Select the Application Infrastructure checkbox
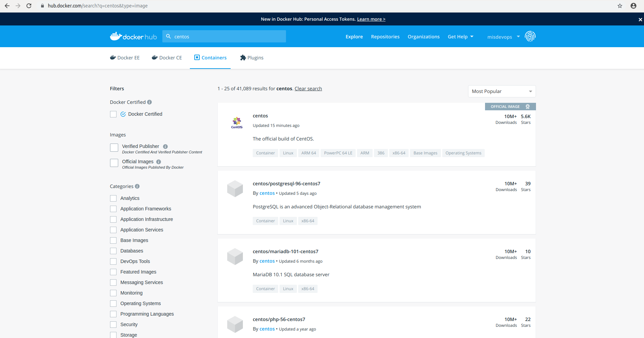 click(x=113, y=219)
